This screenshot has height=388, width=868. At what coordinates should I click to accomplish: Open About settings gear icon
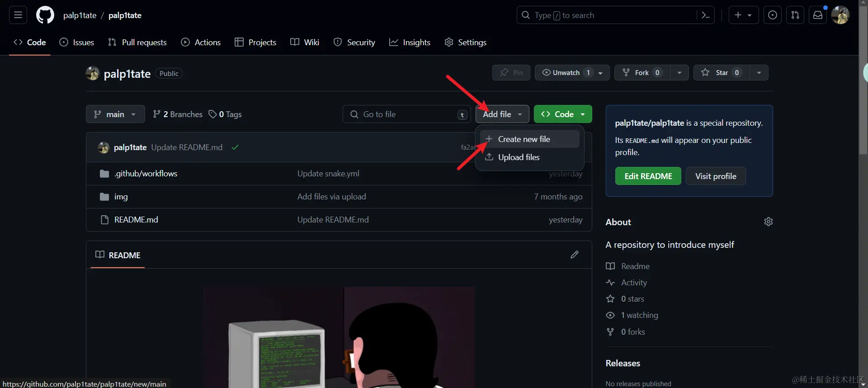(769, 222)
